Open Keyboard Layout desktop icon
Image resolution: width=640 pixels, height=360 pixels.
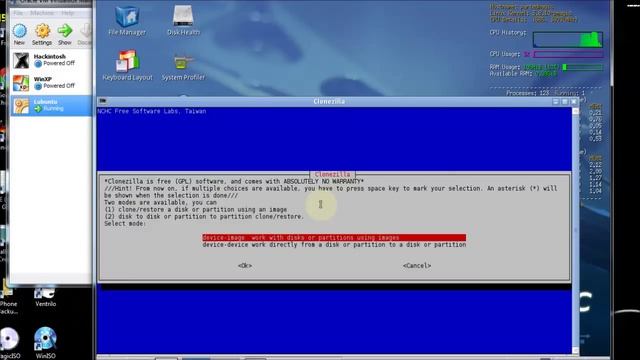click(x=127, y=65)
